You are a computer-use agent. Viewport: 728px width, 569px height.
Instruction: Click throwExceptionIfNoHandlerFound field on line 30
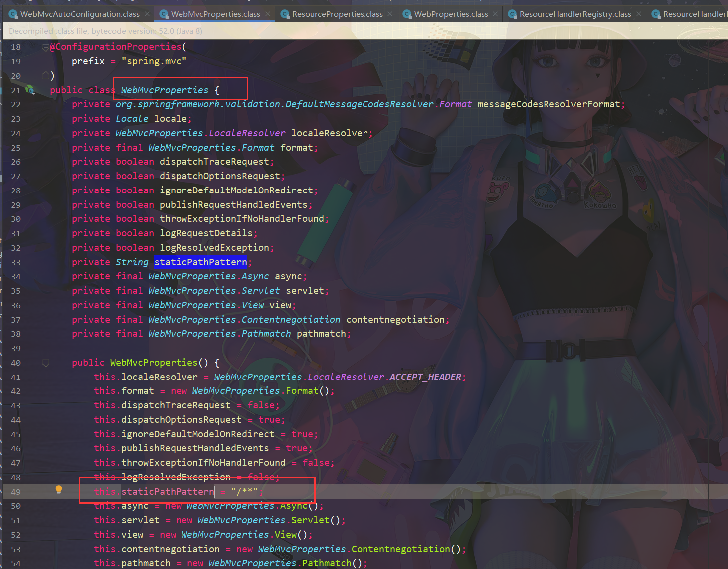click(x=242, y=219)
